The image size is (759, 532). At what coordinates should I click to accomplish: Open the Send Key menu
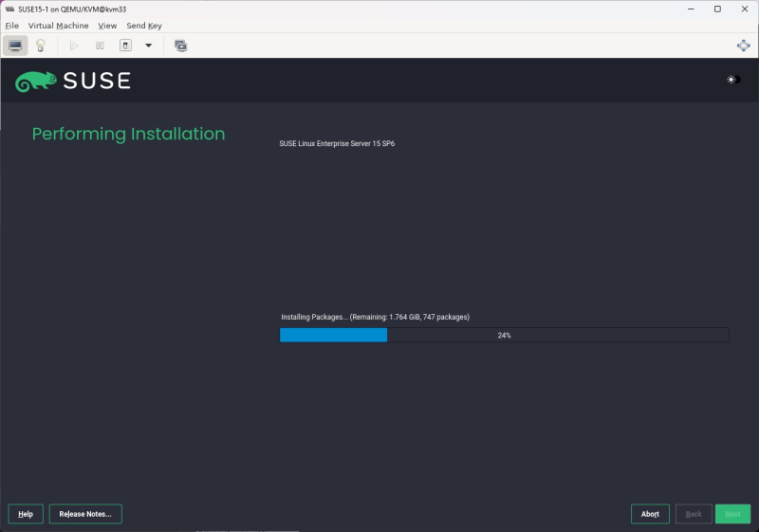144,26
